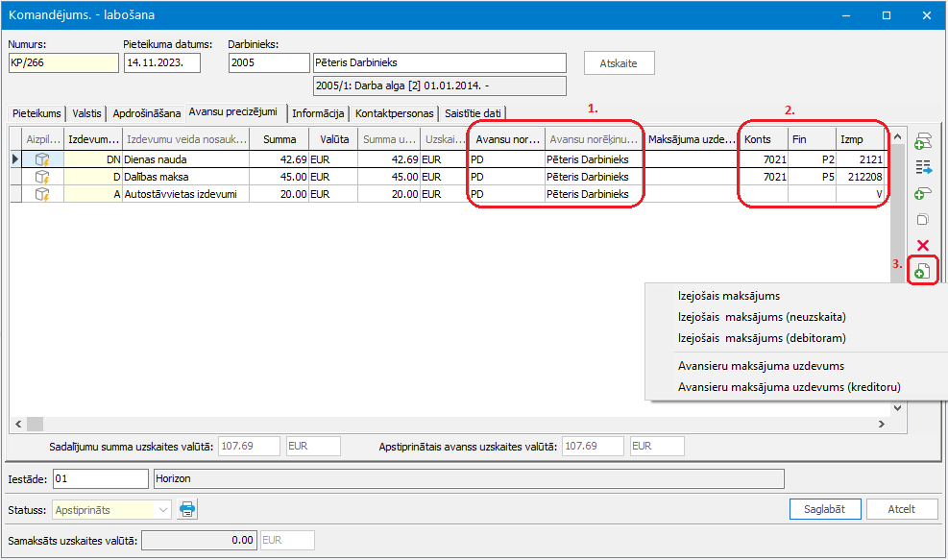Screen dimensions: 948x560
Task: Click the expense code cell DN
Action: click(93, 159)
